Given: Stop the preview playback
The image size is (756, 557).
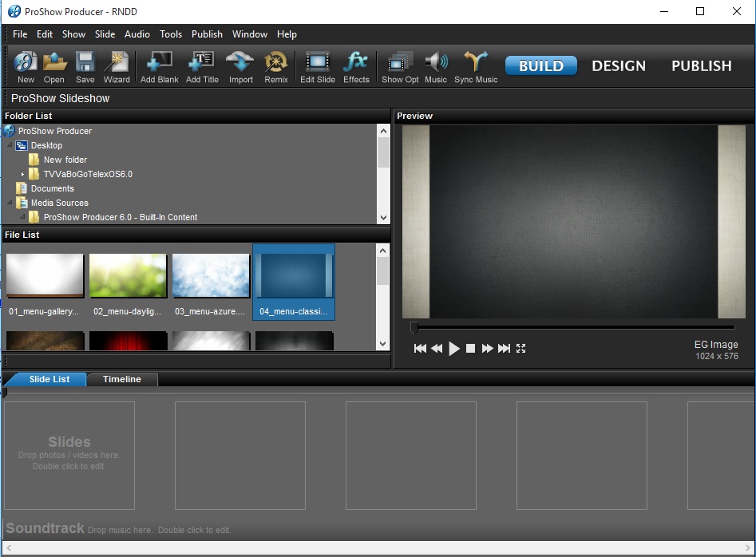Looking at the screenshot, I should 470,349.
